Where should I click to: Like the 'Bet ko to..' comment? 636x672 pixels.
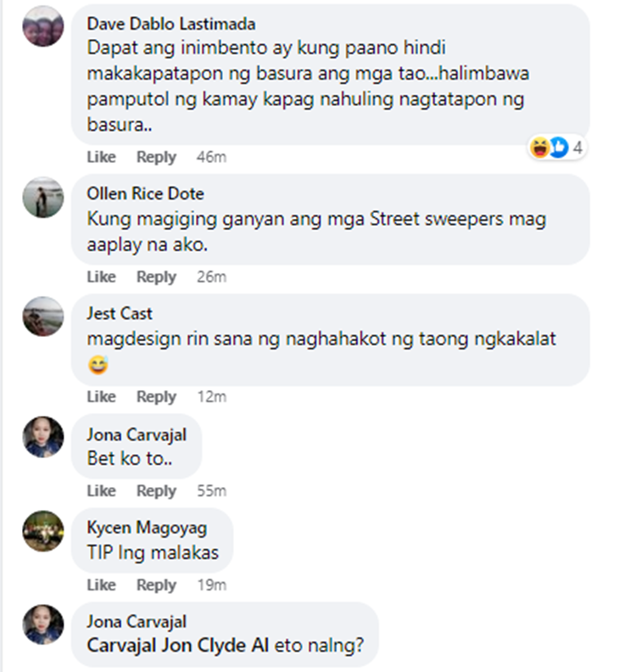click(102, 490)
